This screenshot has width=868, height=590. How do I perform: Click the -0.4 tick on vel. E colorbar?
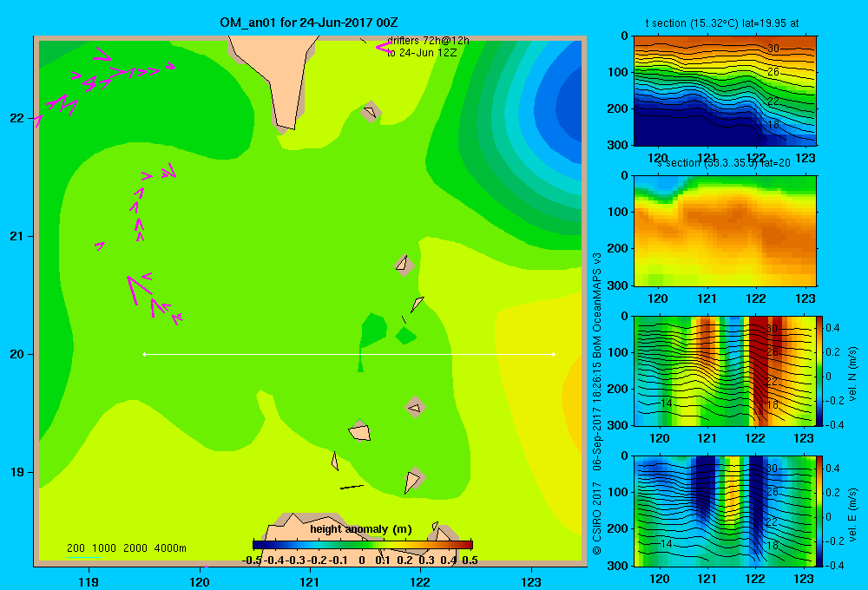(x=834, y=565)
